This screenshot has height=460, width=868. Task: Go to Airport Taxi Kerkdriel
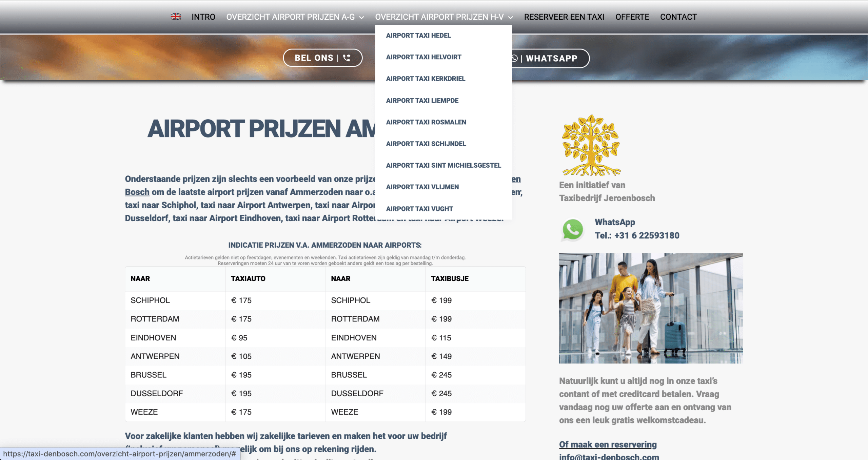coord(426,79)
